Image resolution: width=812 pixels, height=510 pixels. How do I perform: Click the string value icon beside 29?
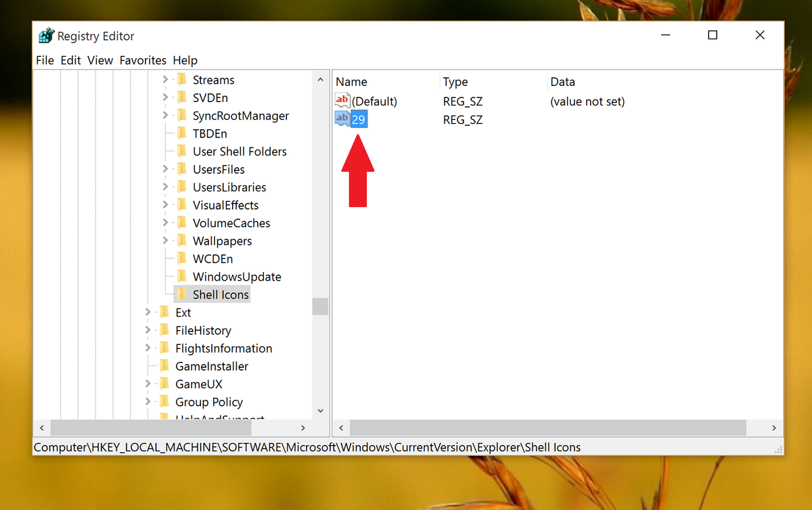click(x=343, y=119)
